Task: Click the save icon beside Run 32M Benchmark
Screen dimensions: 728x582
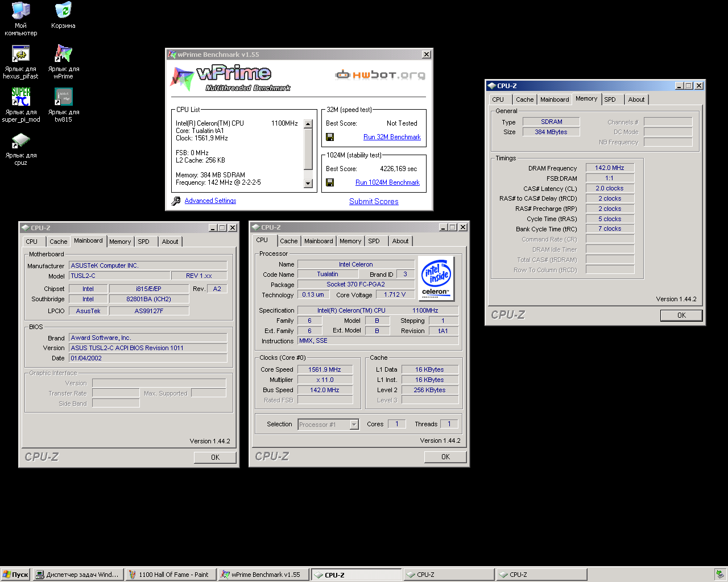Action: click(x=330, y=137)
